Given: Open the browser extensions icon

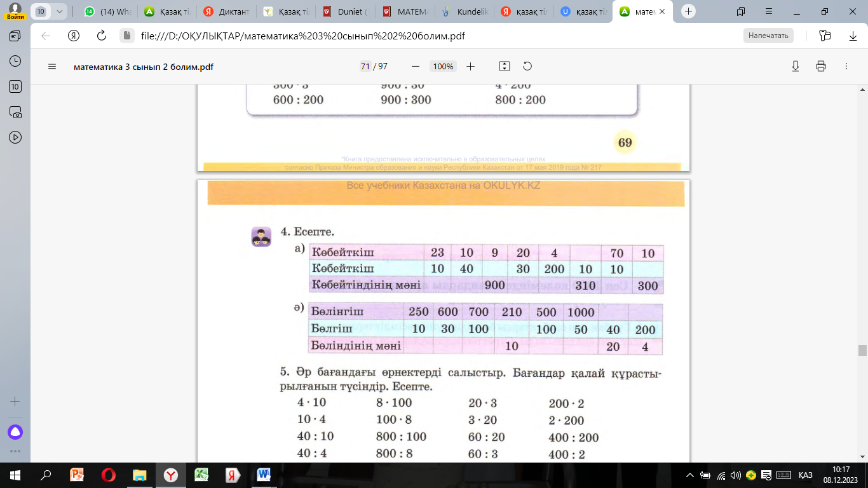Looking at the screenshot, I should [825, 36].
